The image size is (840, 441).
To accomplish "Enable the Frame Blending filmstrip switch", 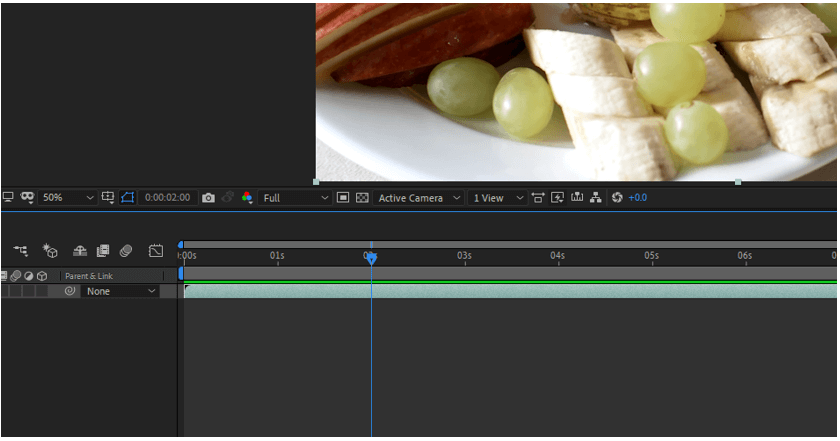I will 103,250.
